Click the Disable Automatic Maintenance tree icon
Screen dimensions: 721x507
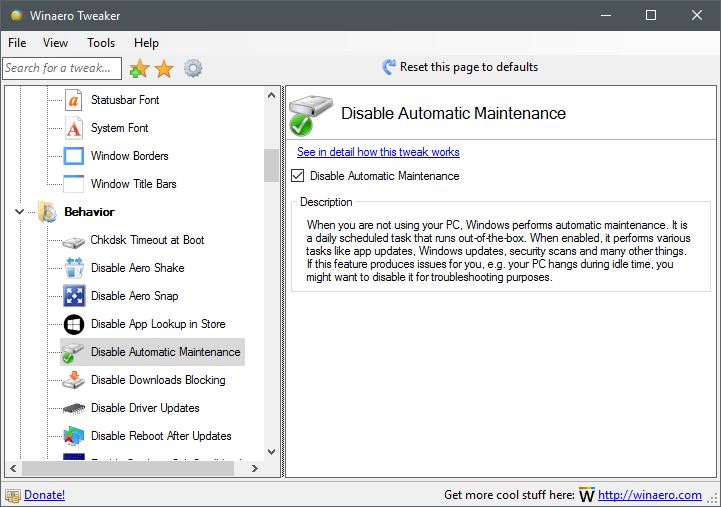[x=74, y=353]
